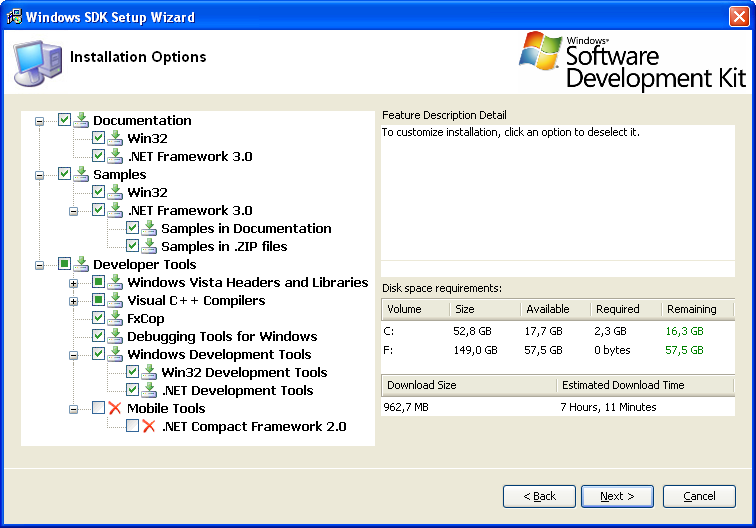Select the F: volume row
This screenshot has height=528, width=756.
pos(558,350)
